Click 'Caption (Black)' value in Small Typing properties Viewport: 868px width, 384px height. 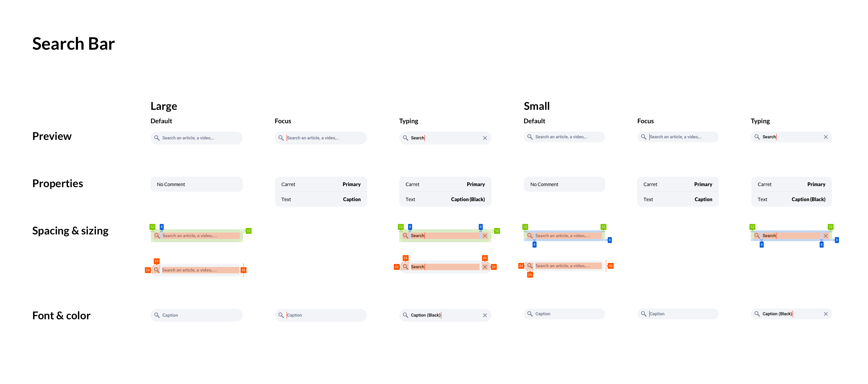[x=808, y=200]
